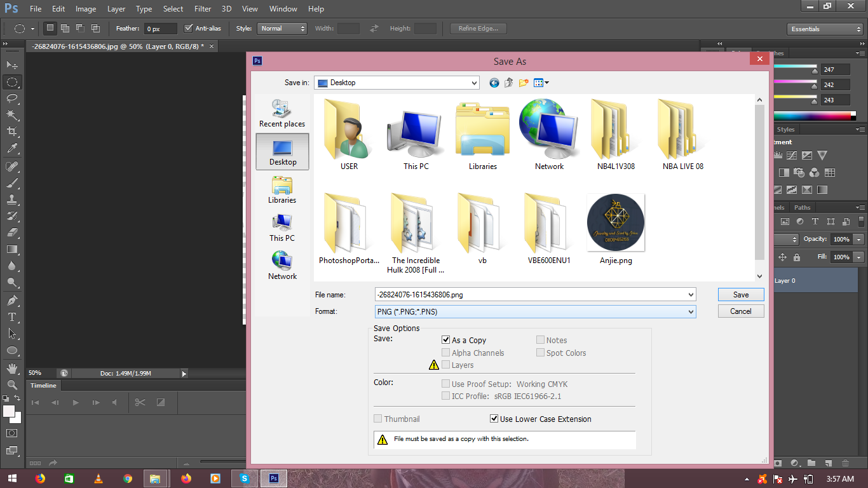
Task: Click the split-at-playhead scissors icon
Action: 140,402
